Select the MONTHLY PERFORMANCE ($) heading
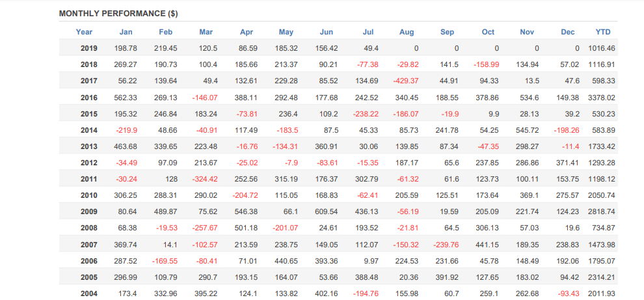 point(118,13)
